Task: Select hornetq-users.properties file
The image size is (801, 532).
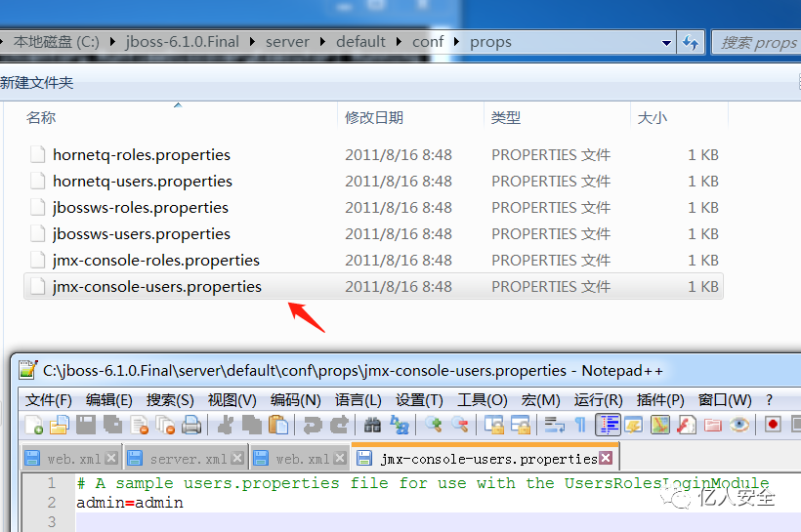Action: tap(143, 182)
